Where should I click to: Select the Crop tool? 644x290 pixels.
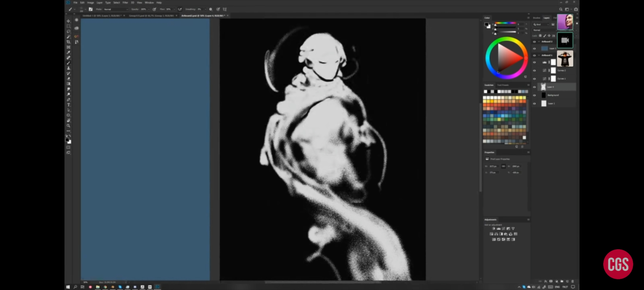[68, 42]
